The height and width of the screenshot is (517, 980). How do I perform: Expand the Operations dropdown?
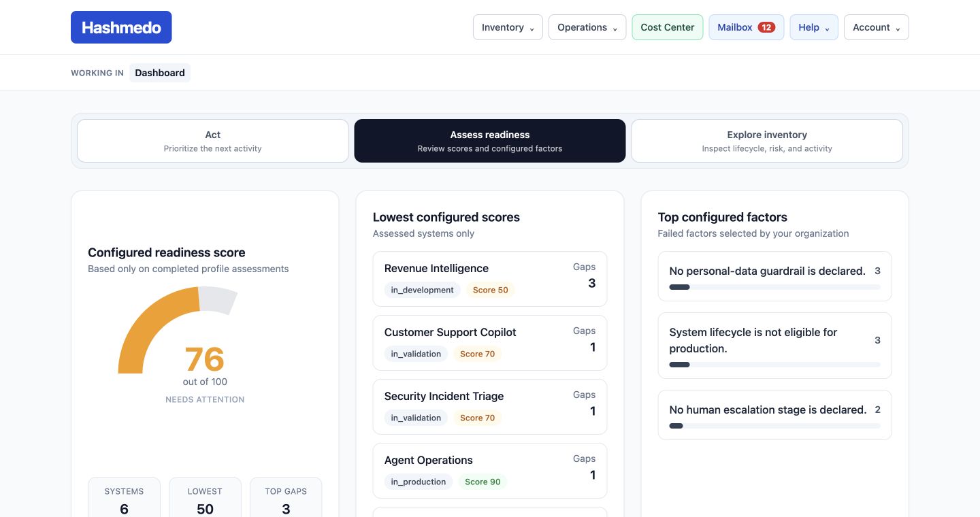(587, 27)
